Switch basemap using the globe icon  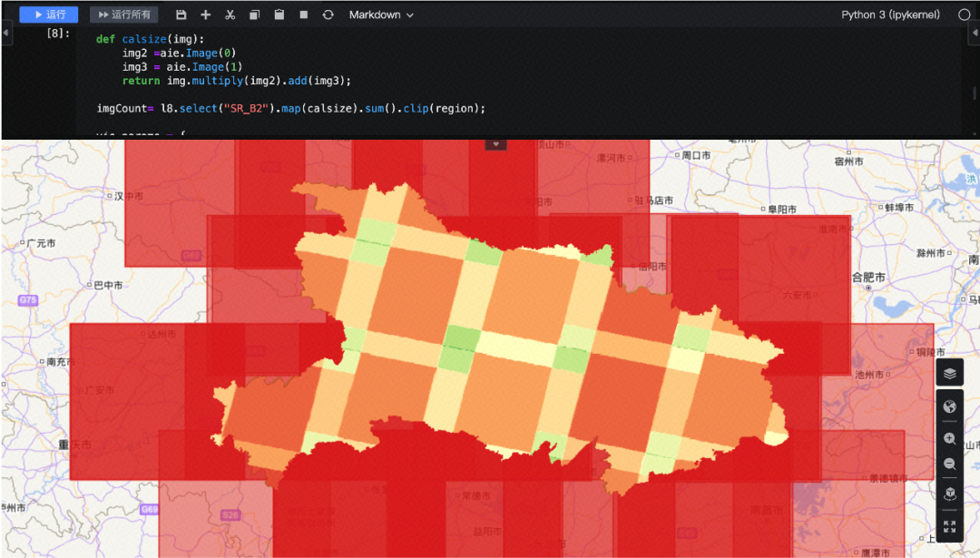pyautogui.click(x=949, y=406)
